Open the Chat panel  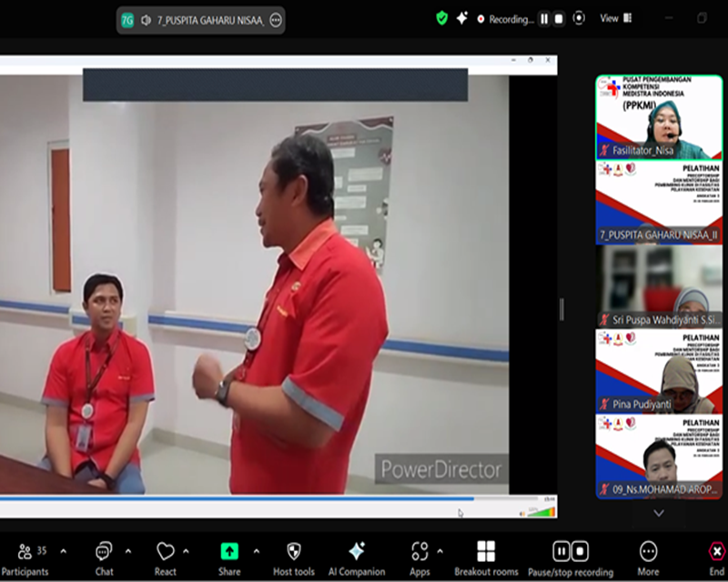(104, 556)
